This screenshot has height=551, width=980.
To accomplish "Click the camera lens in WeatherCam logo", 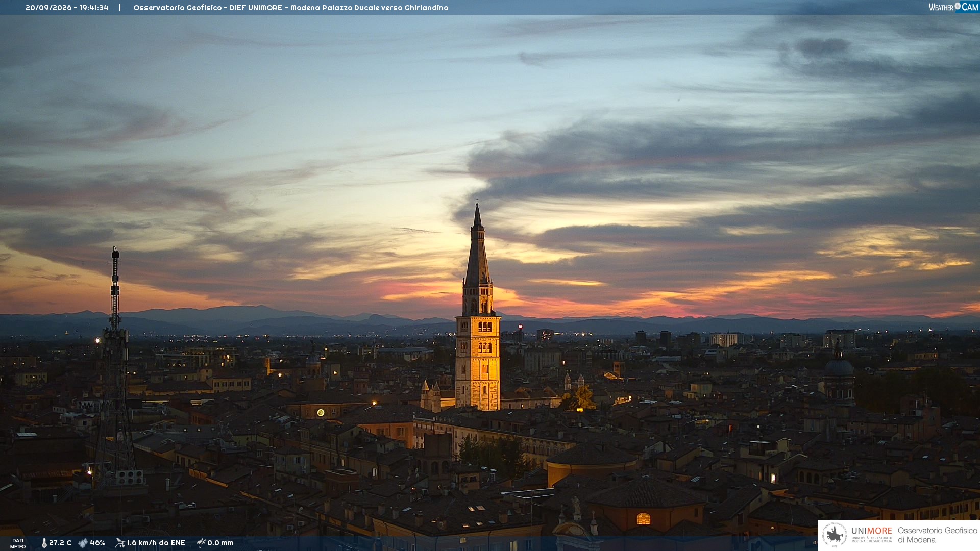I will pyautogui.click(x=958, y=6).
